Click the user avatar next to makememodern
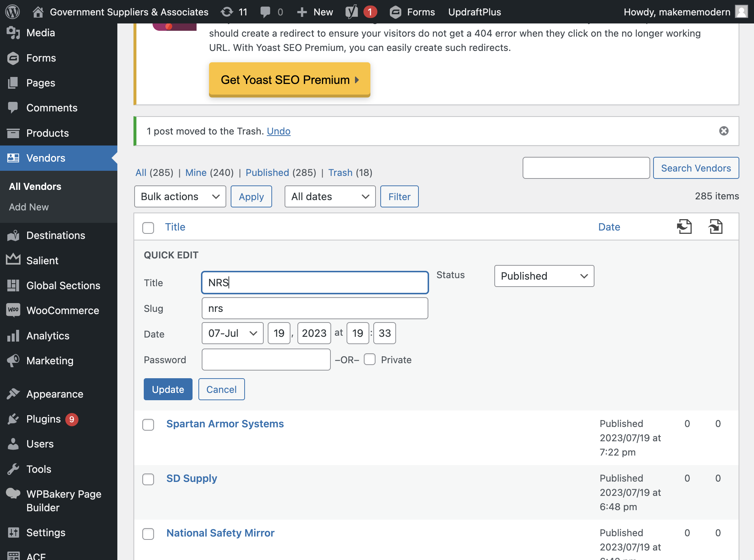 tap(741, 12)
